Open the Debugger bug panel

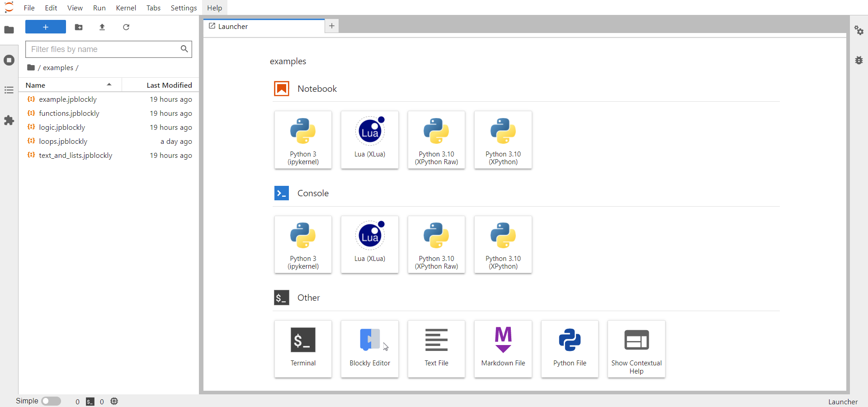tap(859, 60)
